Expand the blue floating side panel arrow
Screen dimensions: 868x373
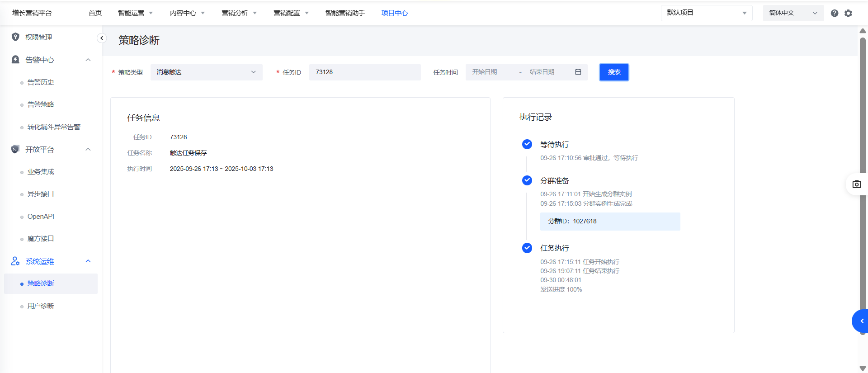click(x=861, y=321)
